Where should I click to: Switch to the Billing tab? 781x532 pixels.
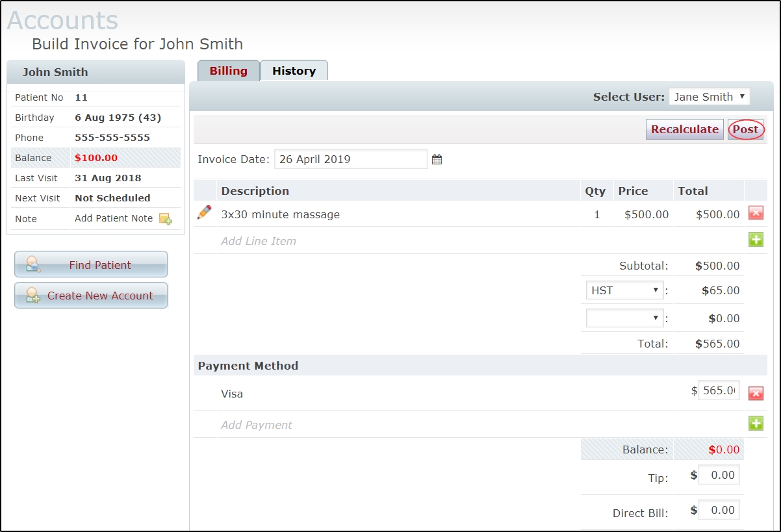[229, 71]
